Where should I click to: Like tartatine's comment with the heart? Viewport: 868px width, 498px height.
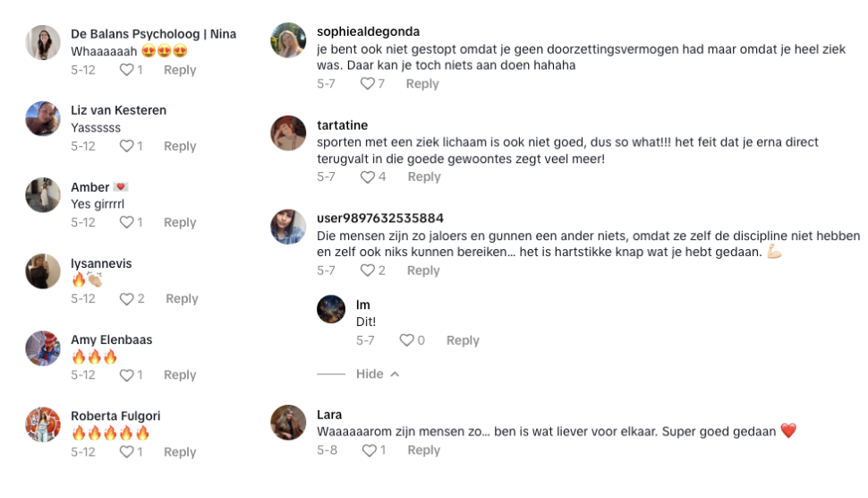(367, 177)
